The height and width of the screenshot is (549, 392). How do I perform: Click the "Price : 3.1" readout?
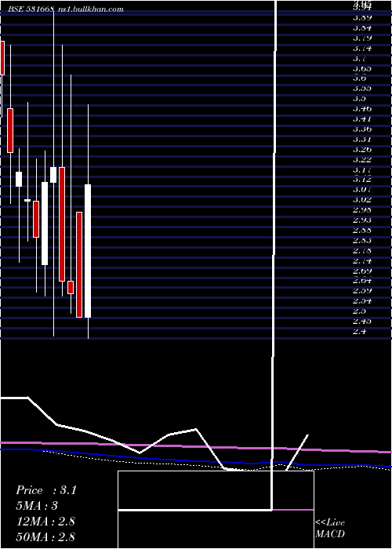(45, 490)
